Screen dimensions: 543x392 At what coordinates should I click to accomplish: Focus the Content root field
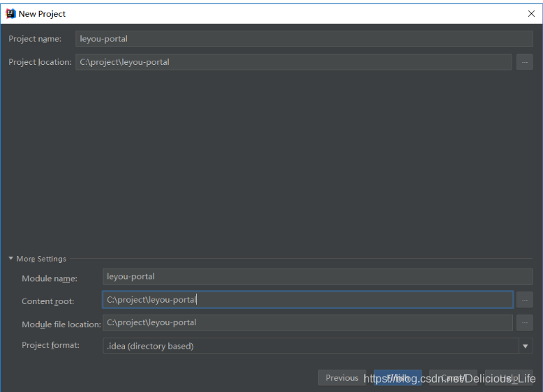[x=308, y=300]
